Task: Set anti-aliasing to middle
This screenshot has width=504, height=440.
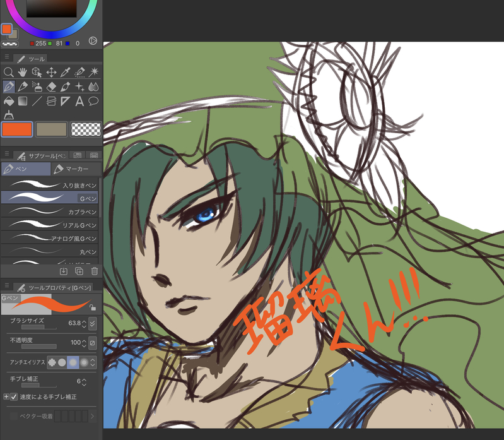Action: click(73, 362)
